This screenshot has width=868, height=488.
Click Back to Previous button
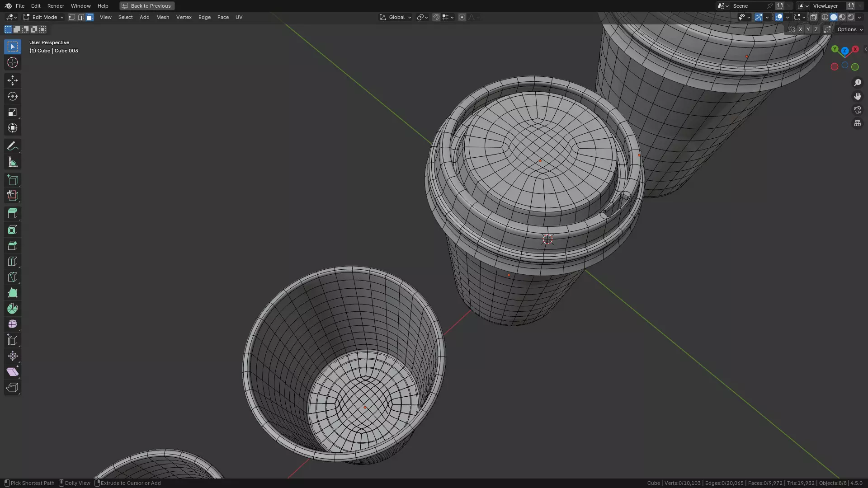coord(147,6)
